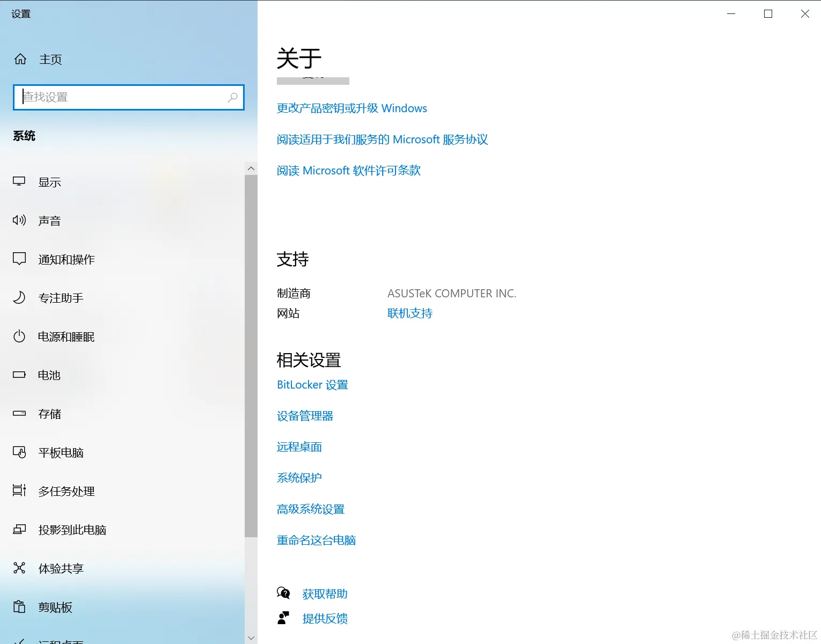Click 更改产品密钥或升级 Windows link

click(352, 108)
